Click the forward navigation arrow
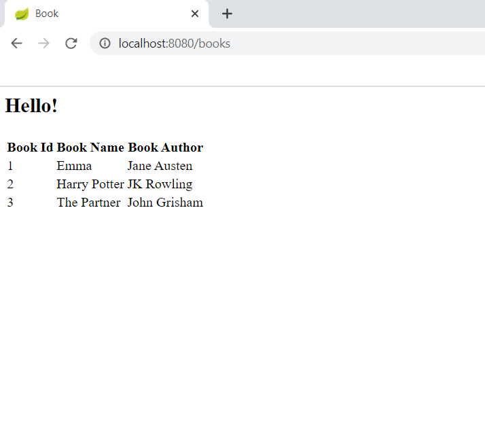This screenshot has height=448, width=485. click(x=43, y=44)
